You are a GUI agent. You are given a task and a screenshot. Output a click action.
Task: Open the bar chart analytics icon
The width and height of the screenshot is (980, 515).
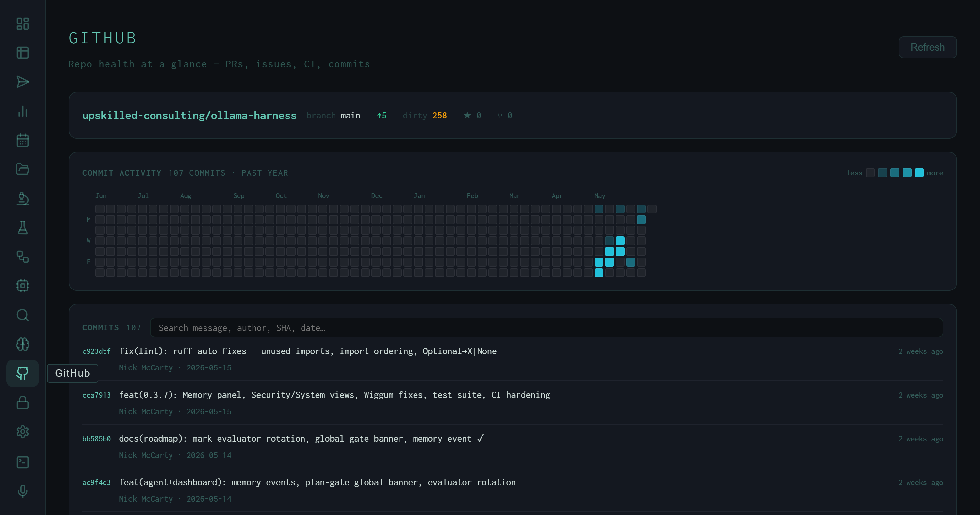click(x=23, y=111)
